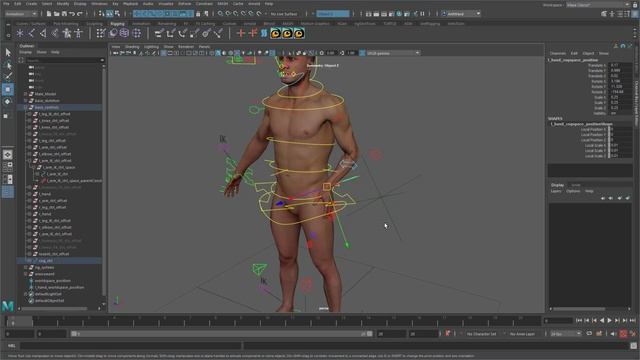Click the Outliner search field
Image resolution: width=640 pixels, height=360 pixels.
coord(64,60)
